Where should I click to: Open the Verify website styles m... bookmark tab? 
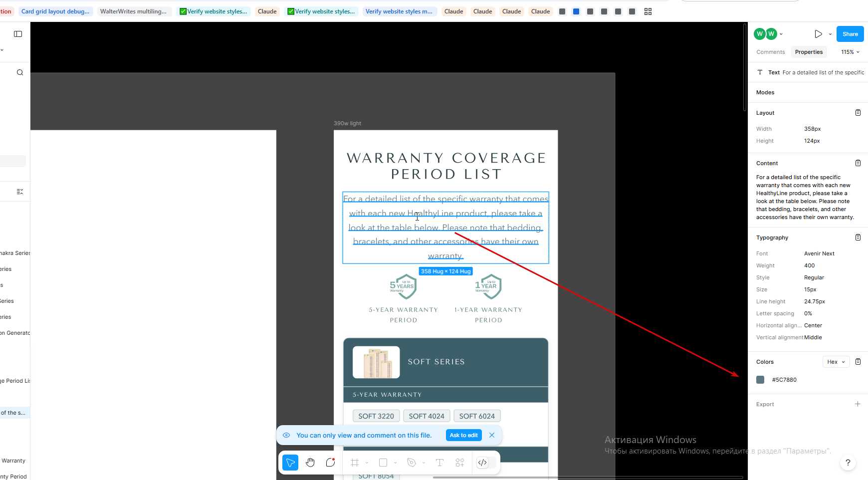tap(399, 11)
